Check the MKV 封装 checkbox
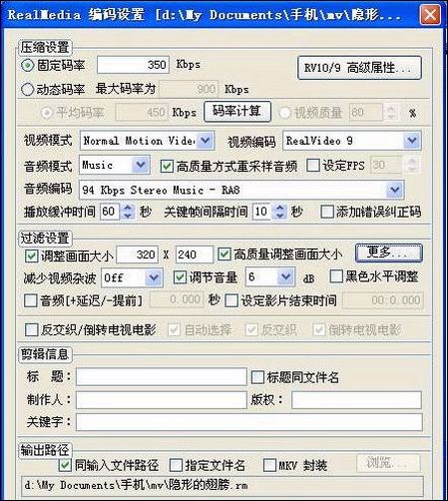448x501 pixels. click(269, 465)
